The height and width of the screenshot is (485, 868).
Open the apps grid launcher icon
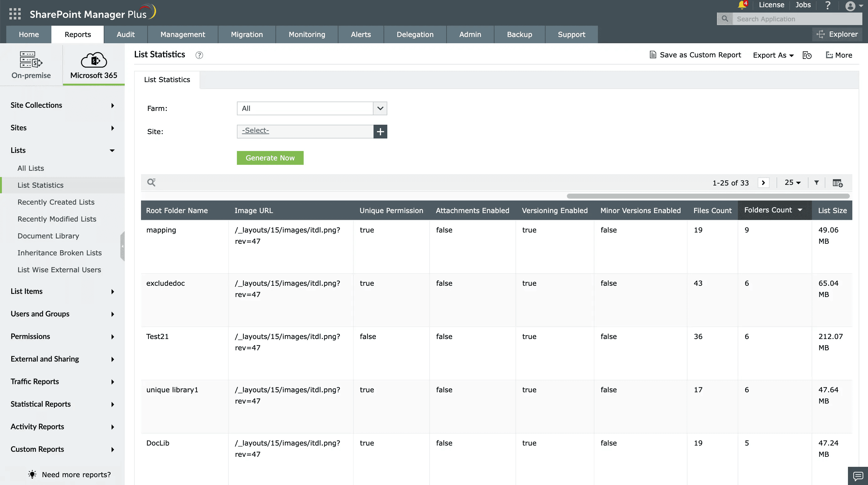pyautogui.click(x=15, y=14)
